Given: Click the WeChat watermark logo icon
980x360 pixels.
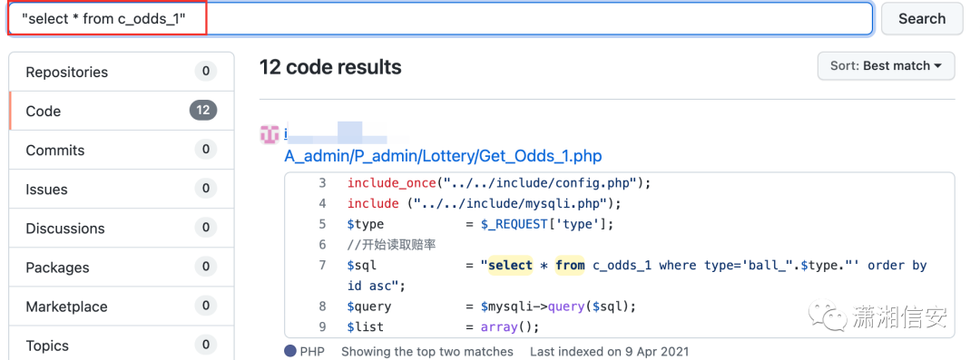Looking at the screenshot, I should tap(825, 315).
